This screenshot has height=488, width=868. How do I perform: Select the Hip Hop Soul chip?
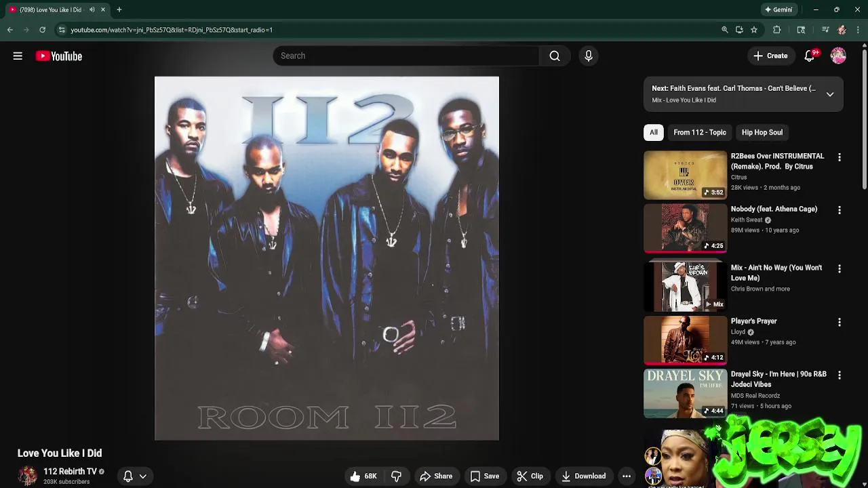(762, 132)
